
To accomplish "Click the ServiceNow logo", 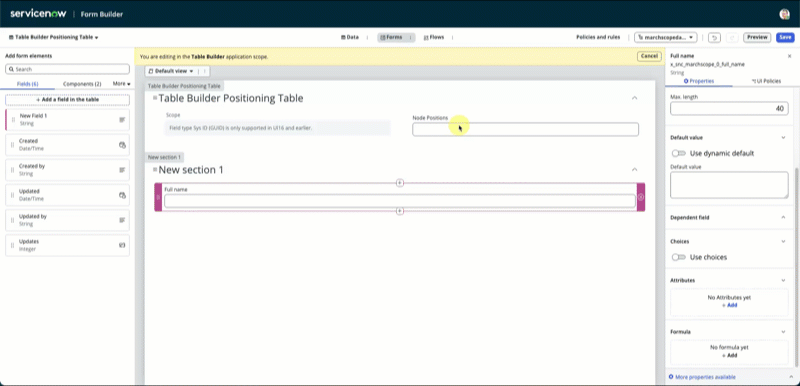I will [x=38, y=14].
